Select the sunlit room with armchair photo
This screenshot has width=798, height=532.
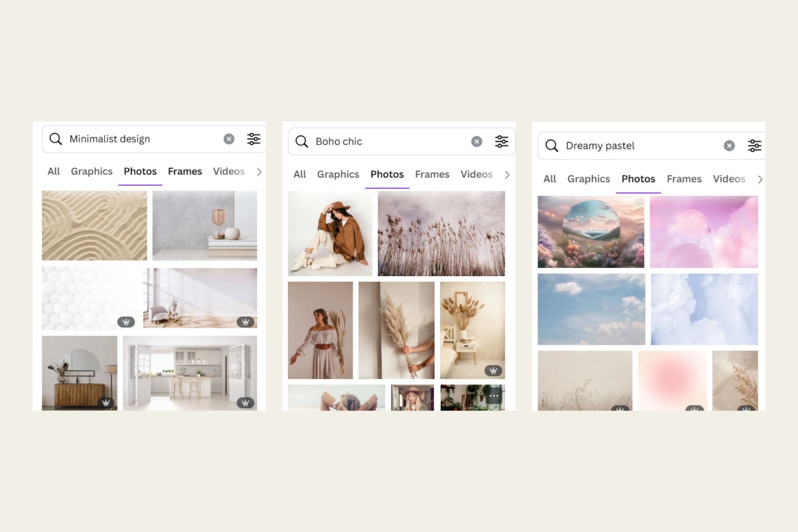[200, 298]
